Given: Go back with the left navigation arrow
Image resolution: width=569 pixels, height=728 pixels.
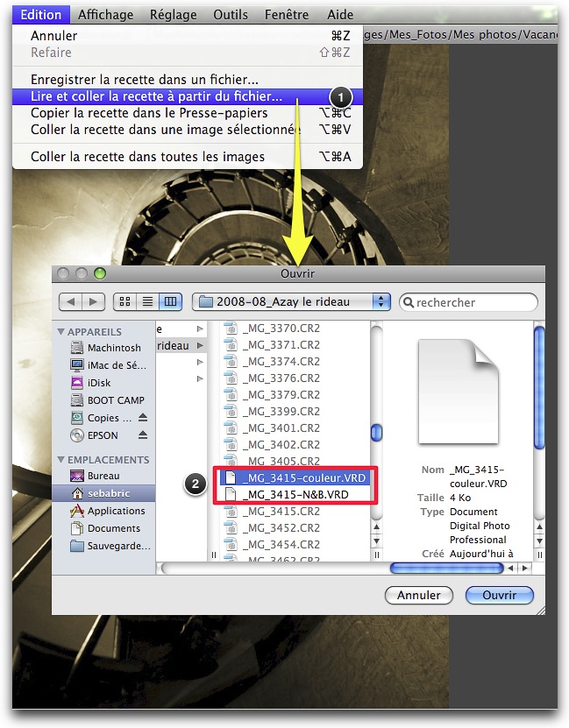Looking at the screenshot, I should point(71,301).
